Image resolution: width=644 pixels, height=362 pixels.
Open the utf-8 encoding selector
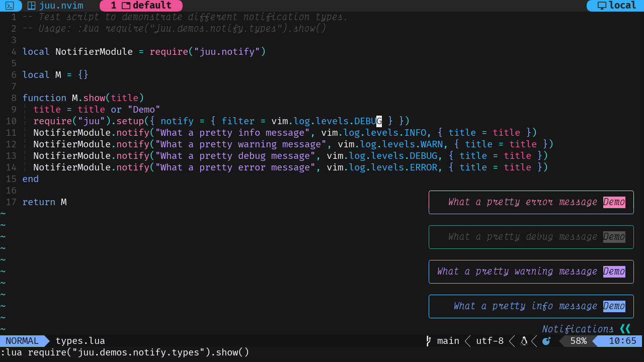click(x=489, y=341)
